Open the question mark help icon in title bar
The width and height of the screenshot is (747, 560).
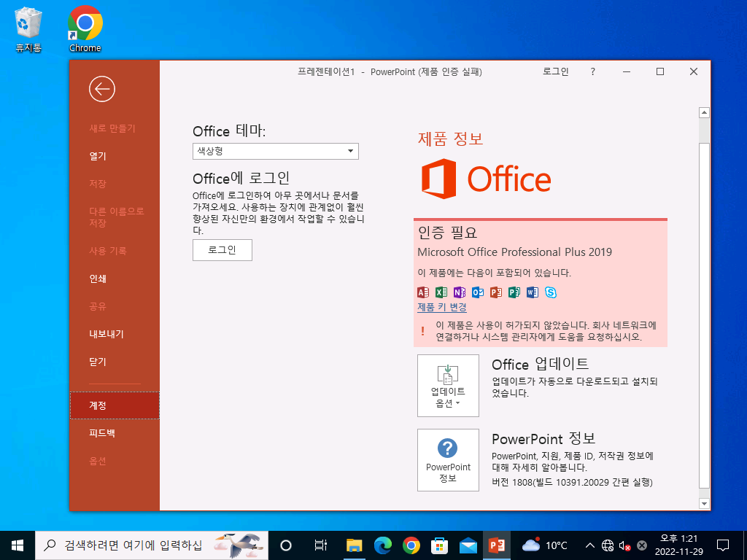592,71
